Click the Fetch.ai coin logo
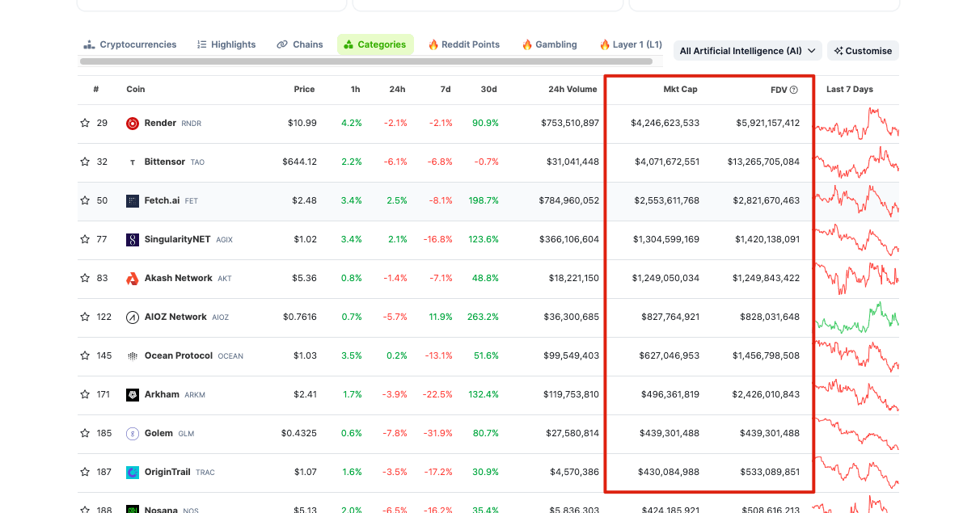 [133, 201]
